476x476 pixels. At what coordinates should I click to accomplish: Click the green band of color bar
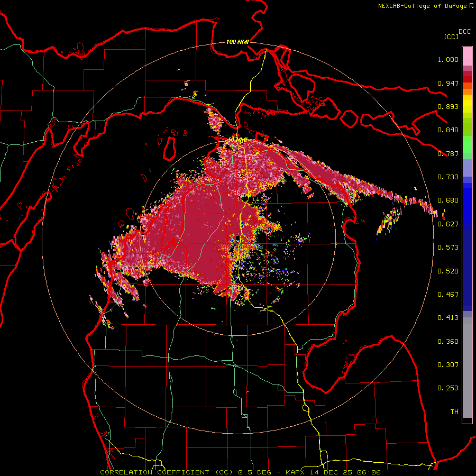coord(467,144)
